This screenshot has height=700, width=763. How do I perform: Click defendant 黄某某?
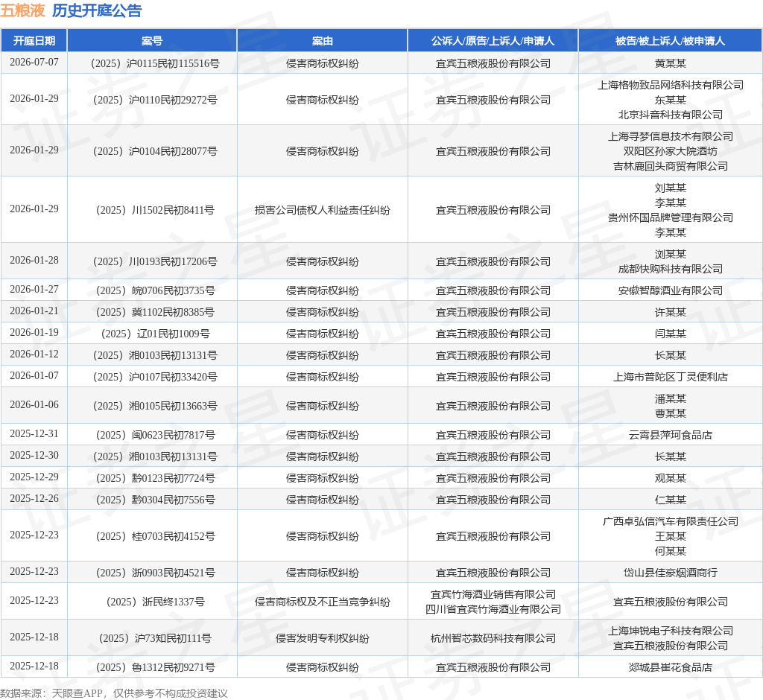point(670,63)
